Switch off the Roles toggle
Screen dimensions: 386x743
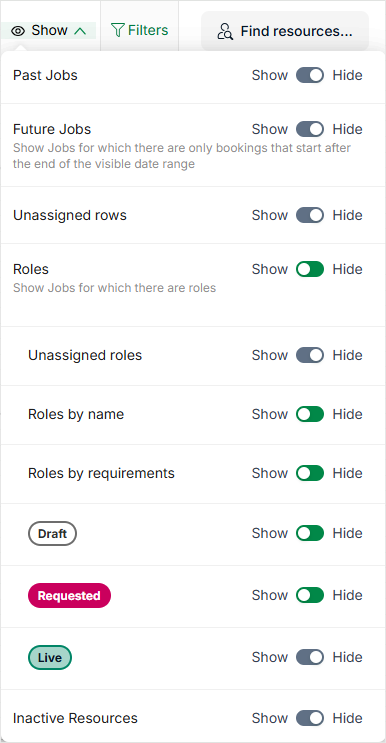(x=310, y=269)
